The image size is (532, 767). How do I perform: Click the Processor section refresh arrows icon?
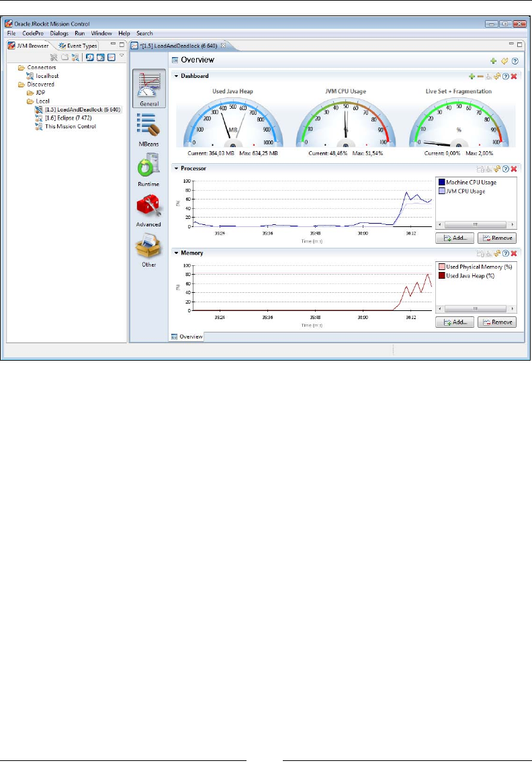tap(497, 169)
